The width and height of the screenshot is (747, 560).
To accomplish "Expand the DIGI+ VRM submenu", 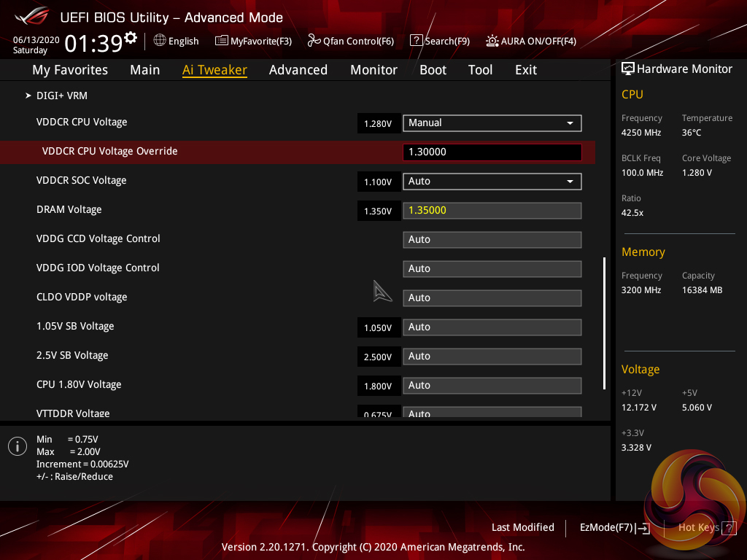I will click(x=28, y=96).
